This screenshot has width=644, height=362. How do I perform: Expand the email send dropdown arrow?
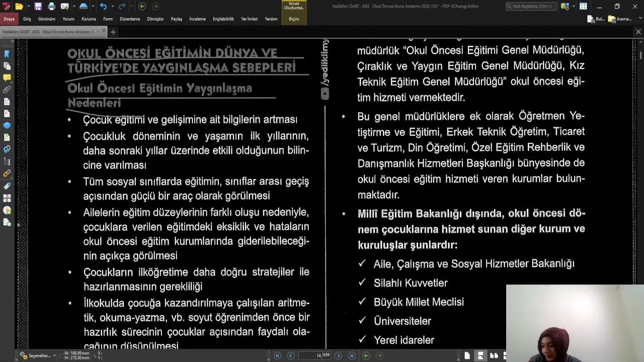click(73, 7)
